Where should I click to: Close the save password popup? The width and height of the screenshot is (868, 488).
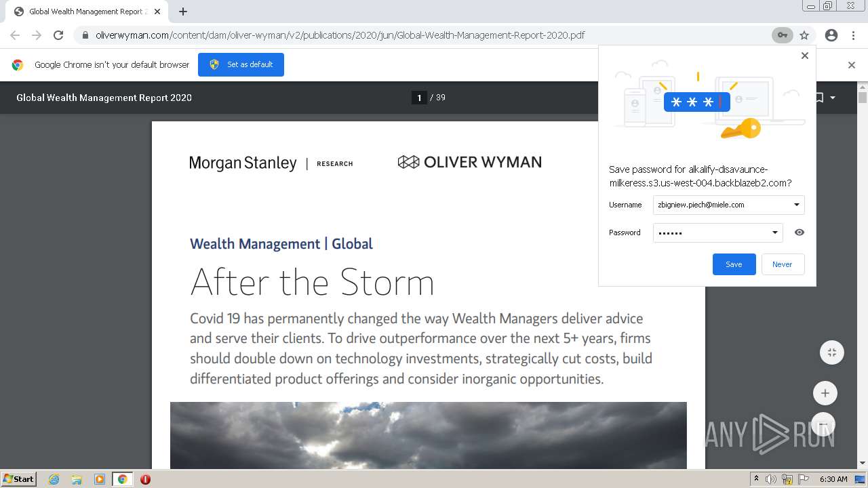(x=805, y=56)
